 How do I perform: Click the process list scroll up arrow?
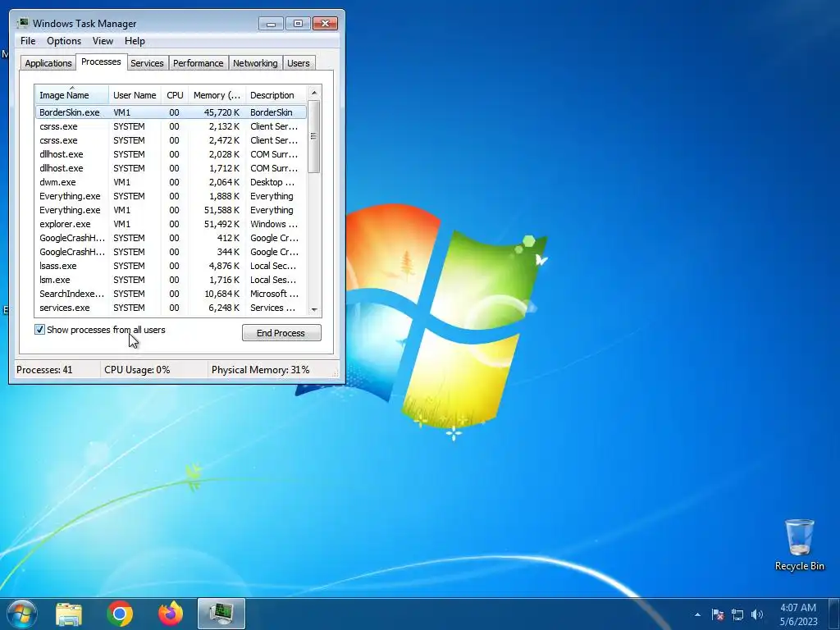314,93
